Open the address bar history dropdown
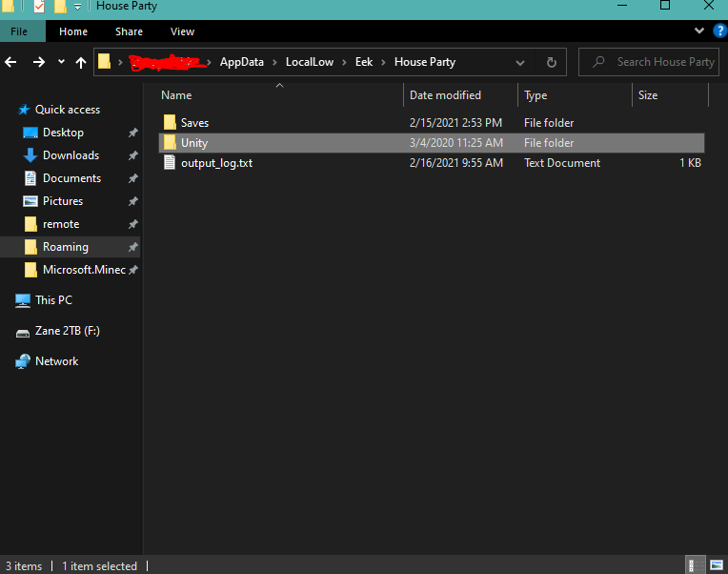Image resolution: width=728 pixels, height=574 pixels. pyautogui.click(x=520, y=62)
